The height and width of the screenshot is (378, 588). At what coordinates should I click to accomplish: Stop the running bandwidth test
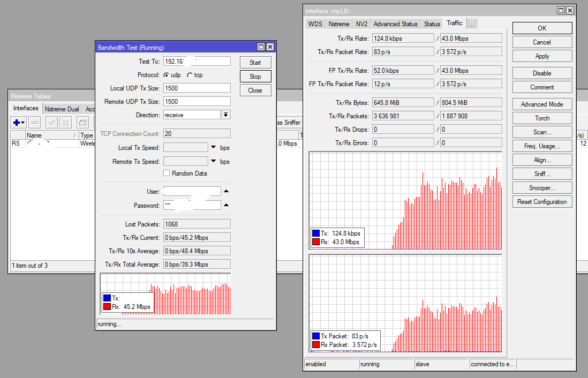pos(255,77)
